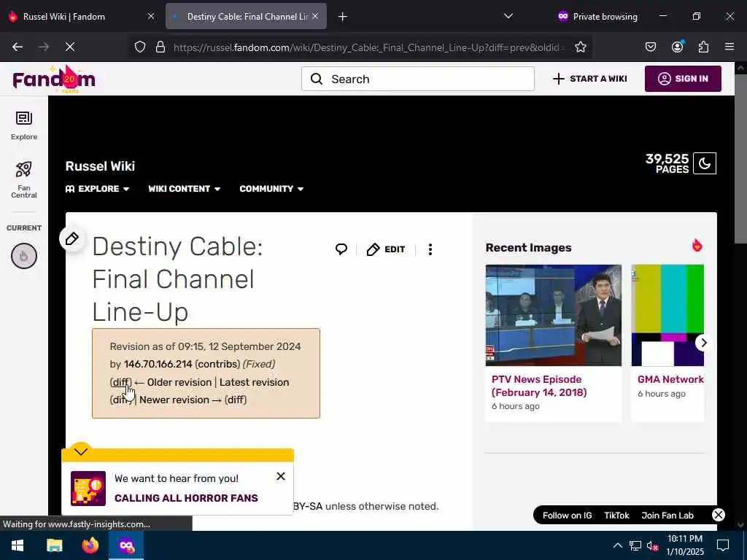Click the EDIT page button
Screen dimensions: 747x560
coord(386,249)
